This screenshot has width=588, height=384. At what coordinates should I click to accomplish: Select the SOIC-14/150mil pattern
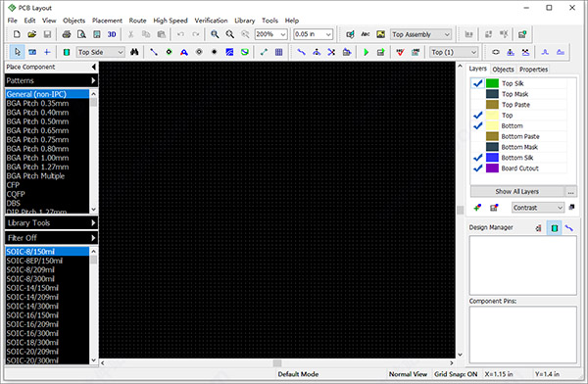pos(47,288)
